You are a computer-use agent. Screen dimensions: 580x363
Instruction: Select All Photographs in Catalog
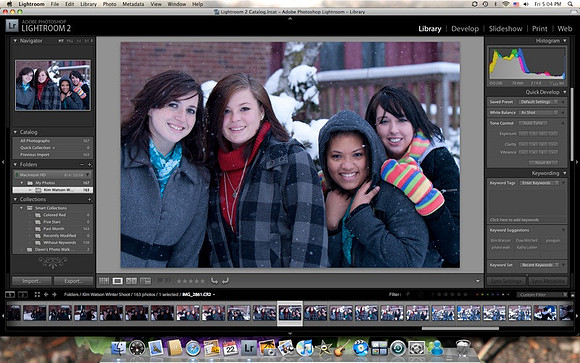tap(53, 141)
